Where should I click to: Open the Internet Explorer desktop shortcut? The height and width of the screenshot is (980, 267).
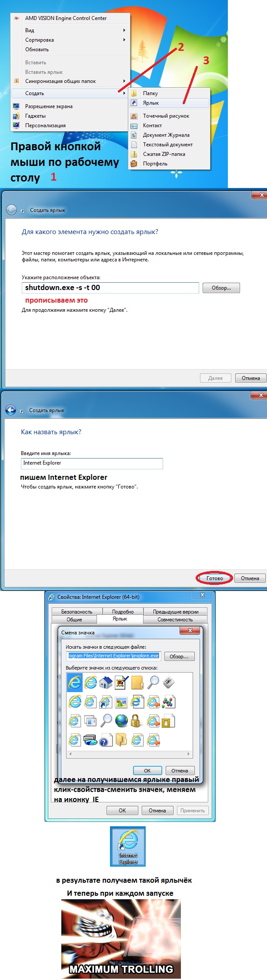128,846
